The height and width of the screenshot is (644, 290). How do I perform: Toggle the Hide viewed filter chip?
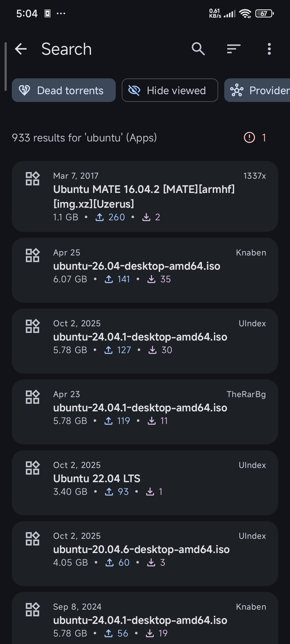click(x=170, y=90)
